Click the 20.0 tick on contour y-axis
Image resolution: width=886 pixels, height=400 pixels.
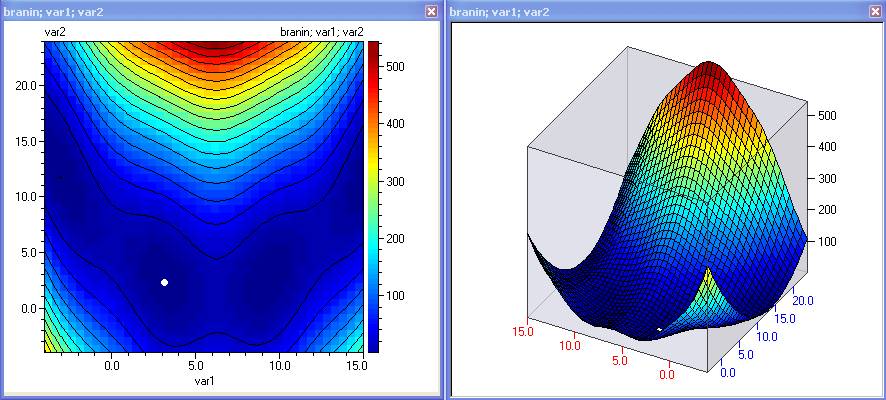27,86
